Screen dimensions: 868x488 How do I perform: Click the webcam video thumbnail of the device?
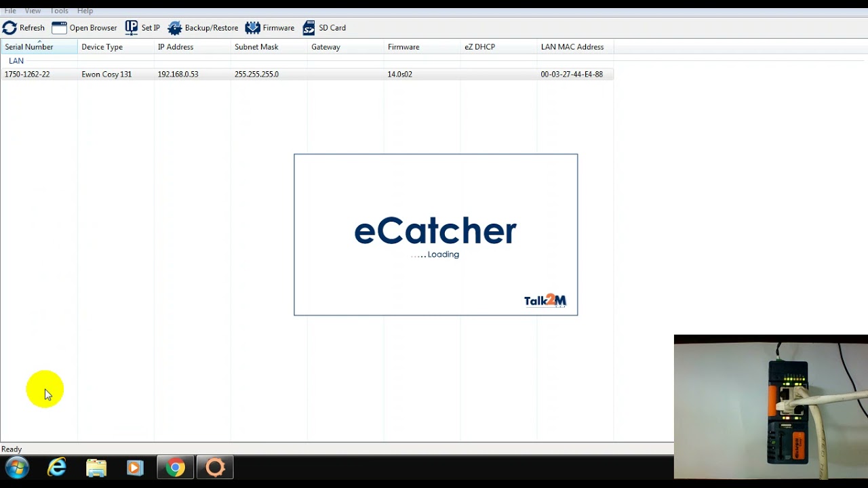tap(771, 407)
